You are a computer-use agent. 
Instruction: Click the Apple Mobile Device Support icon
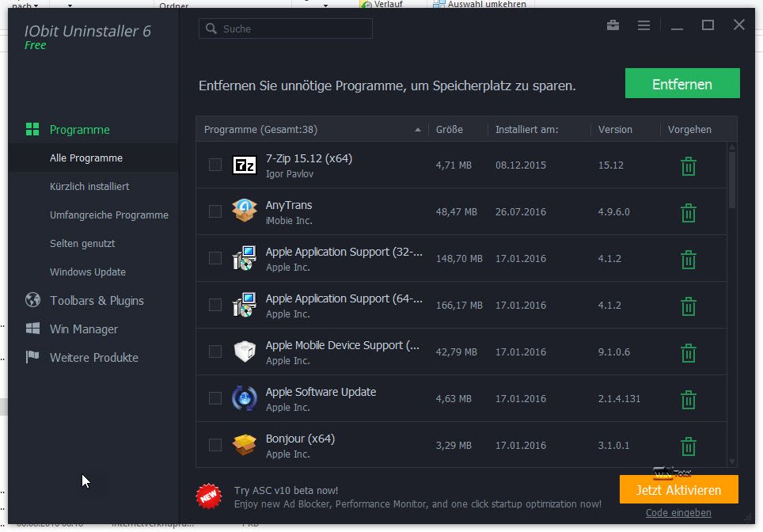(245, 351)
